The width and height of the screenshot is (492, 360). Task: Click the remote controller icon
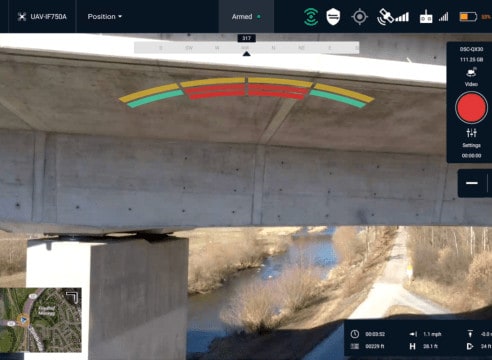[x=426, y=17]
